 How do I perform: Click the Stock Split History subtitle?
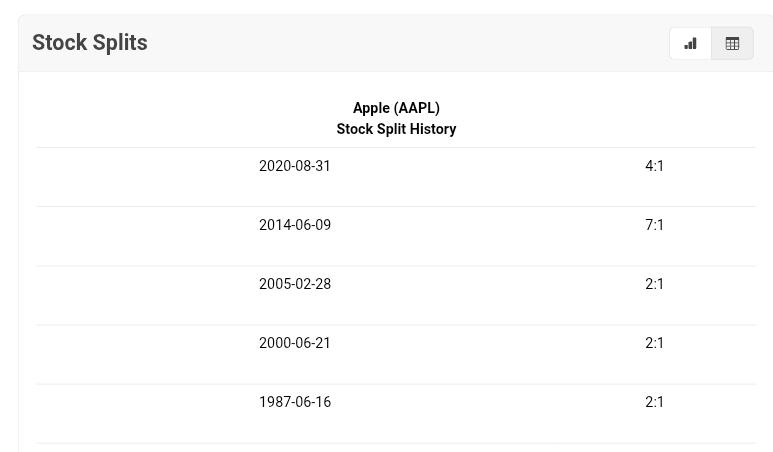(396, 129)
